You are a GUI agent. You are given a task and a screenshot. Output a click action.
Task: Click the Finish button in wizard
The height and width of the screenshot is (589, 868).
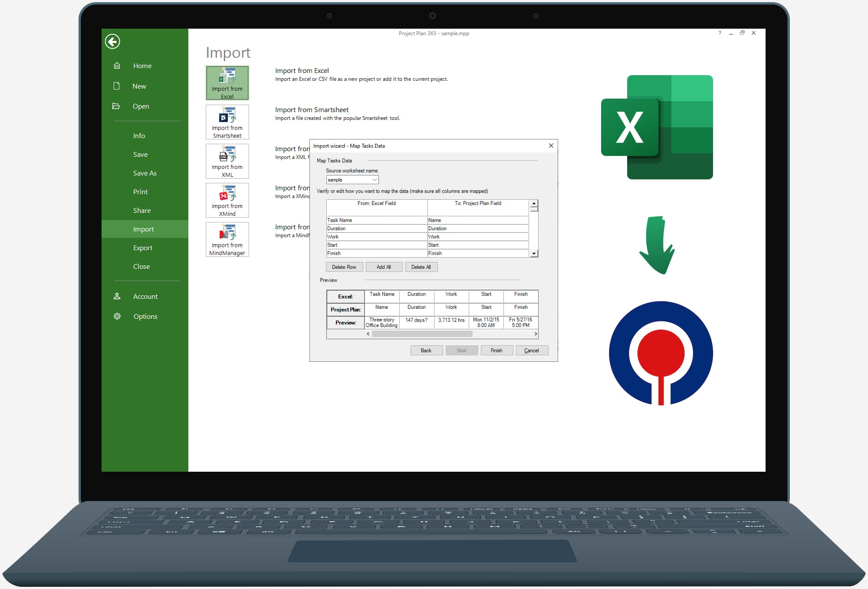click(x=496, y=350)
